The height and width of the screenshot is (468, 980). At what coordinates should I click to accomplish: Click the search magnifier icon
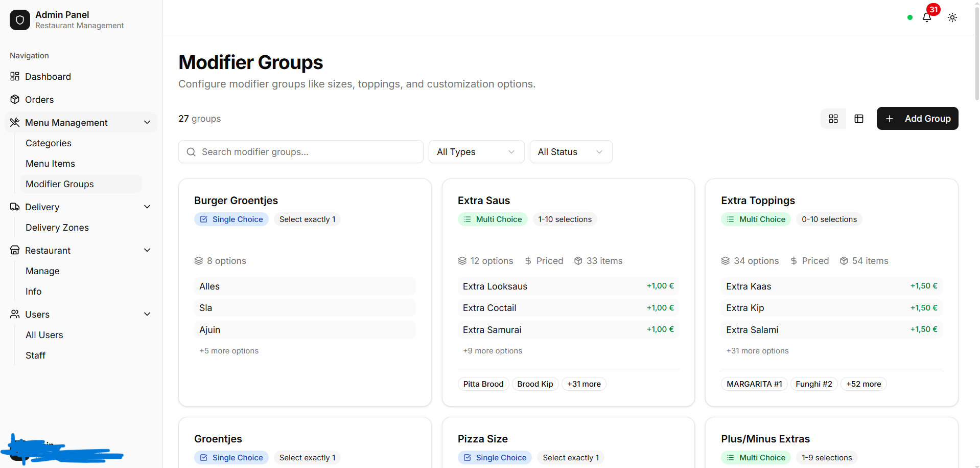[x=191, y=152]
